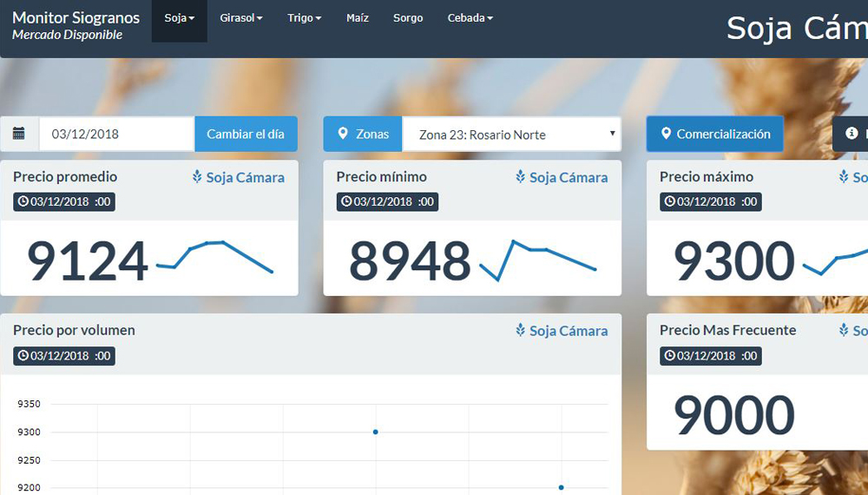Click the wheat icon in Precio mínimo card
The image size is (868, 495).
[x=521, y=177]
